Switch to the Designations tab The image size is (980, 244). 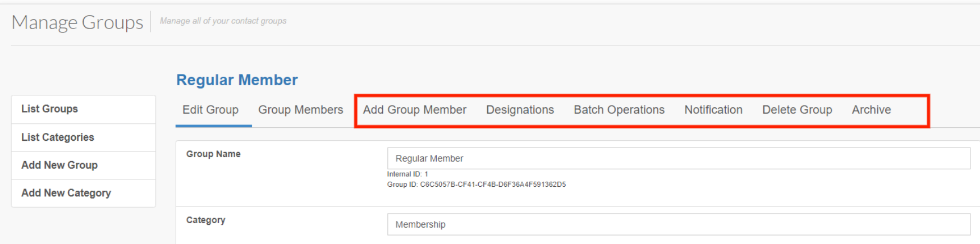click(520, 110)
